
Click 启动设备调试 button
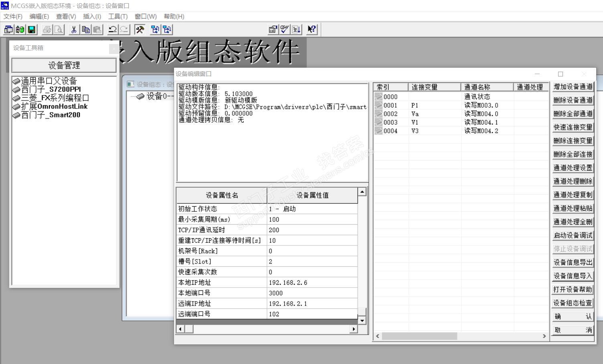pyautogui.click(x=573, y=235)
